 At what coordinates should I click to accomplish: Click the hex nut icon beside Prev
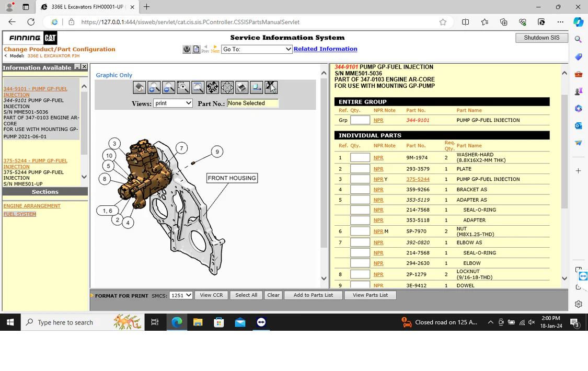coord(187,49)
